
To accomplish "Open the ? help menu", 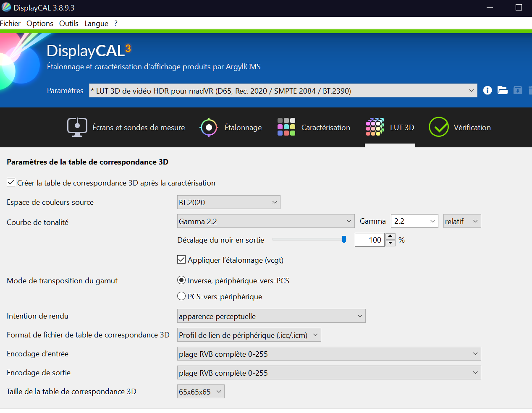I will point(116,24).
